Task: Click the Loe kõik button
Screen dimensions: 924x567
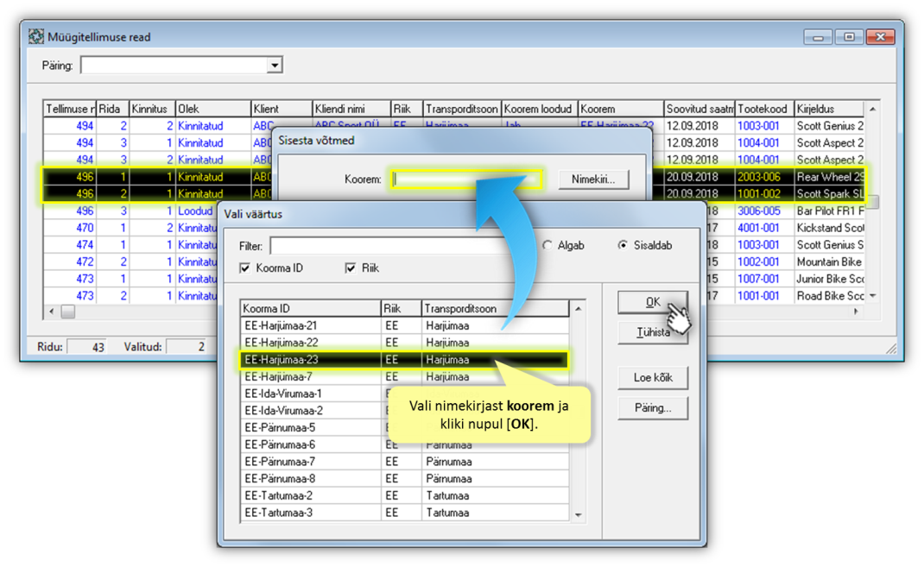Action: (652, 378)
